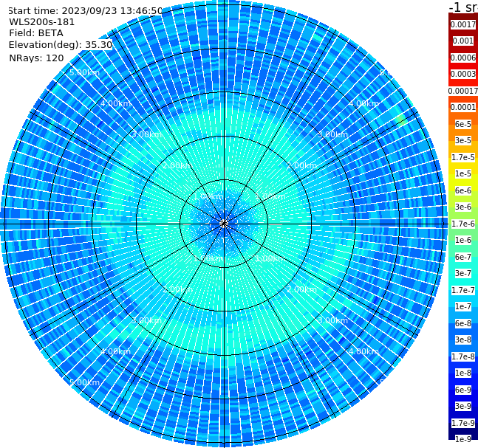Screen dimensions: 478x448
Task: Click the 3e-8 colorbar label
Action: [463, 340]
